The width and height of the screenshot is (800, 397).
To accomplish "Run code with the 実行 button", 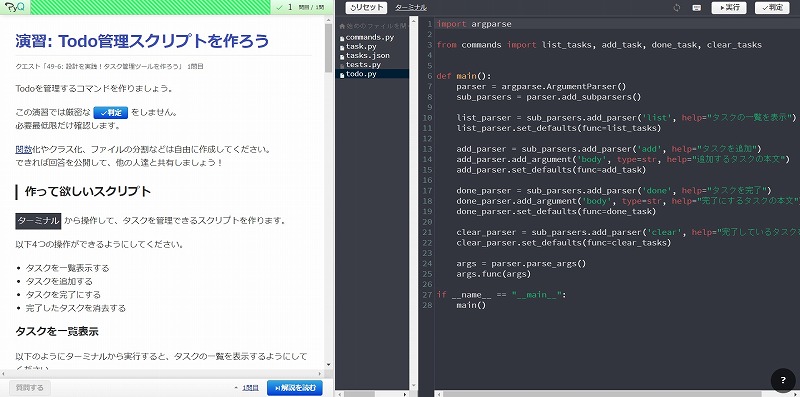I will click(729, 8).
